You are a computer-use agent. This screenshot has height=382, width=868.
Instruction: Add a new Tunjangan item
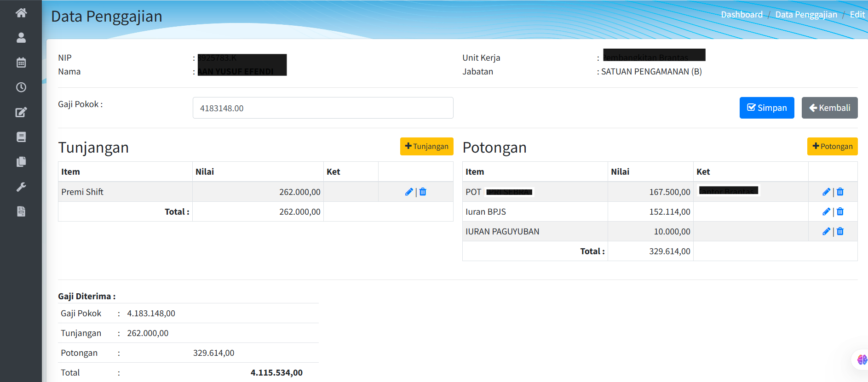426,147
